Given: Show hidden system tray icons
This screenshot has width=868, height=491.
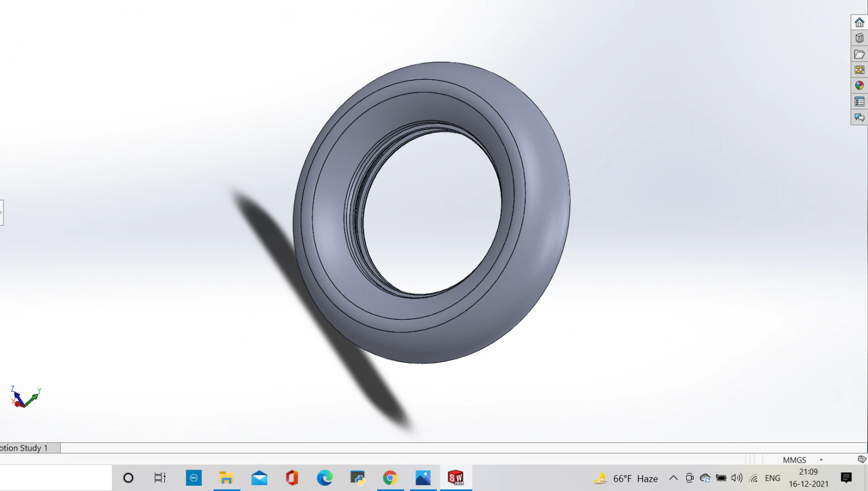Looking at the screenshot, I should click(x=673, y=478).
